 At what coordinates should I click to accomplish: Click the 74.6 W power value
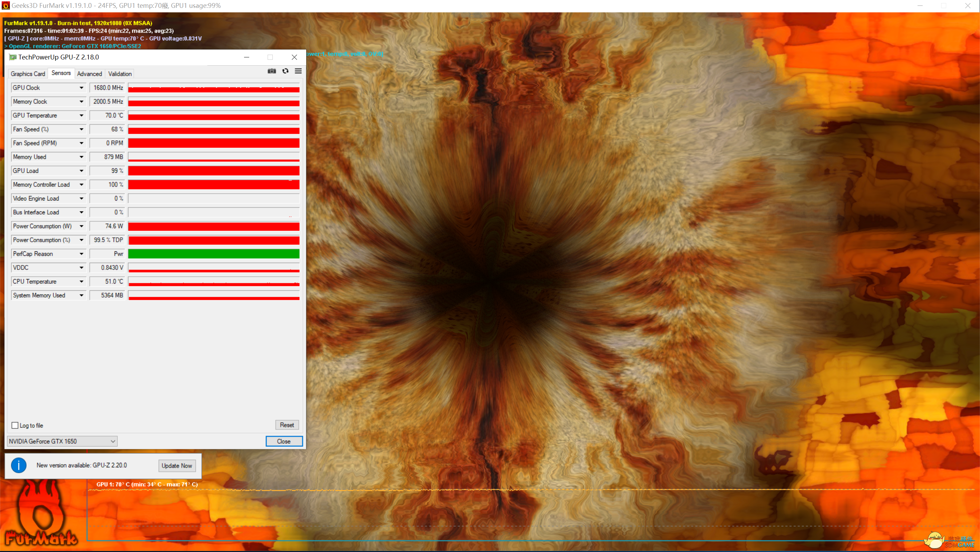(107, 226)
